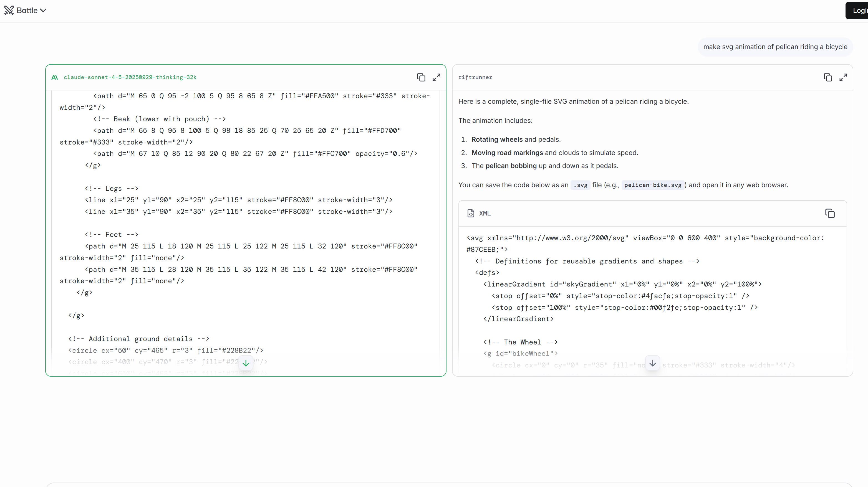
Task: Click the XML code block header label
Action: click(x=485, y=213)
